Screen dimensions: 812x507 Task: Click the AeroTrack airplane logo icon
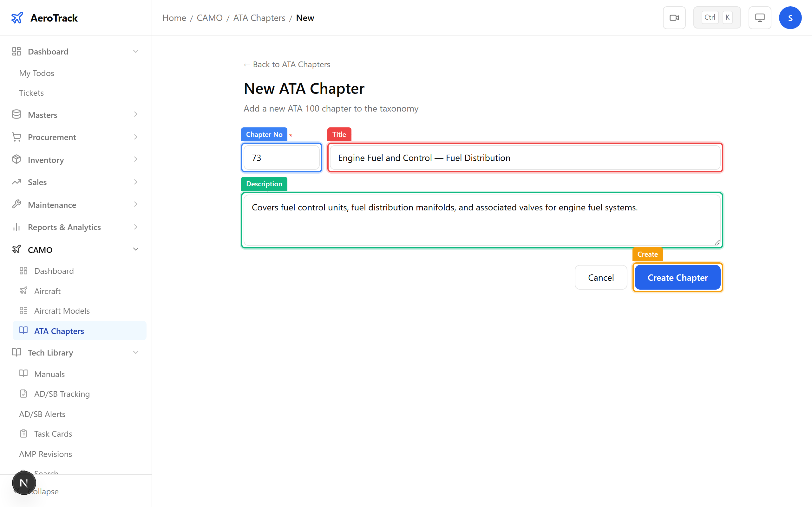coord(17,17)
